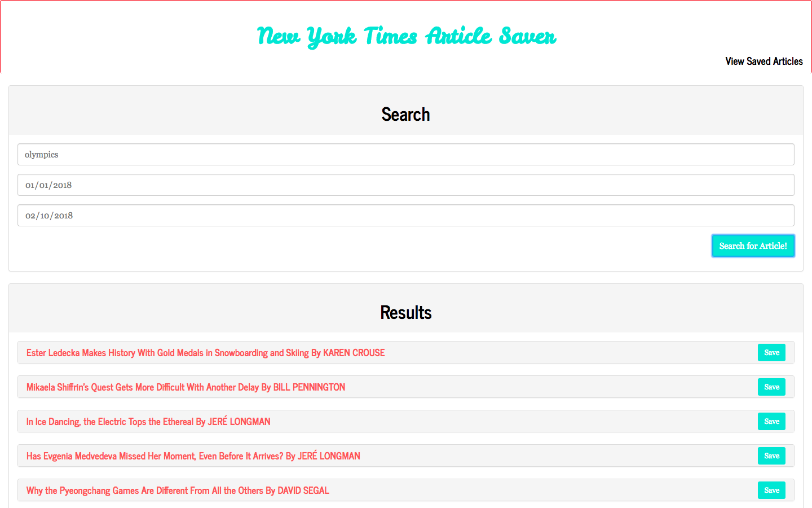Focus the end date field 02/10/2018
812x508 pixels.
(x=406, y=216)
